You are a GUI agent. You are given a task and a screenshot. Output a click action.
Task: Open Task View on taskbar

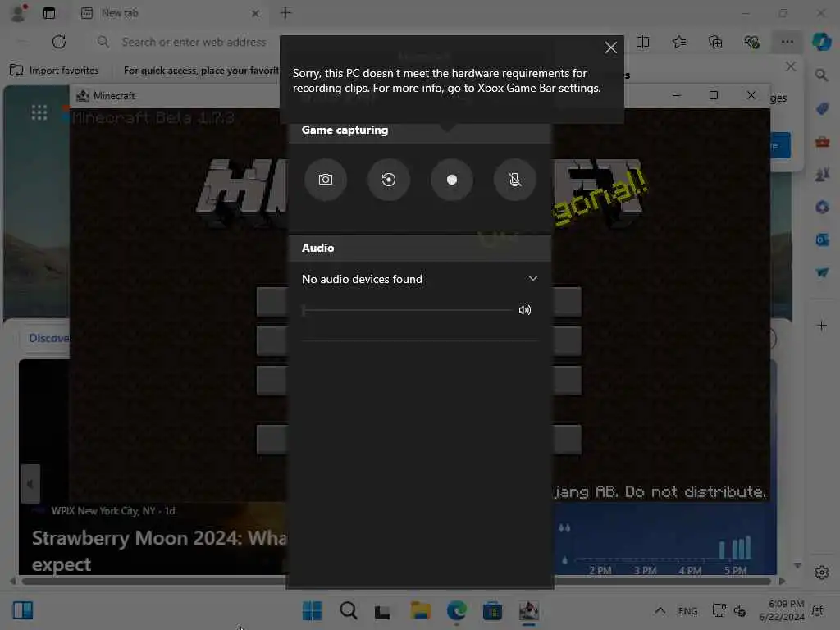(x=382, y=611)
